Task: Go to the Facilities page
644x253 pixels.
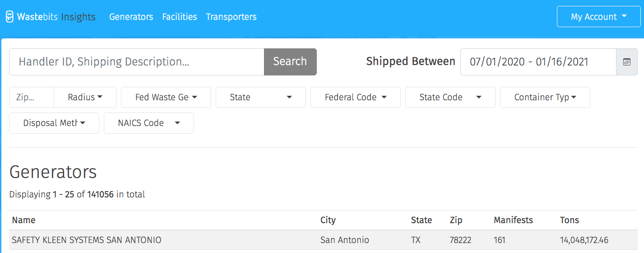Action: coord(180,17)
